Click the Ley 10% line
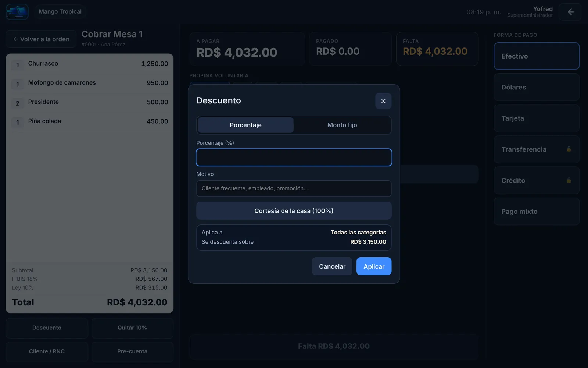The width and height of the screenshot is (588, 368). pos(89,288)
